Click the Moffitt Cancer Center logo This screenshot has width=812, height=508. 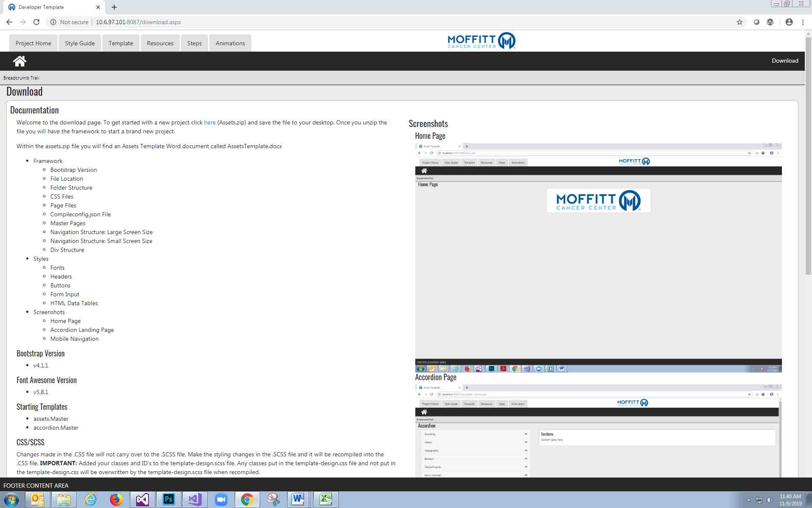481,41
